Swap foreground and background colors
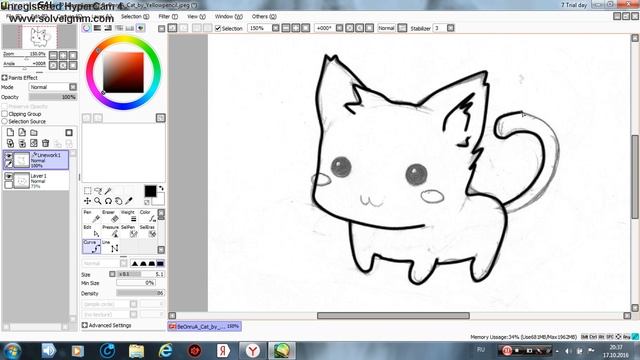 [161, 188]
